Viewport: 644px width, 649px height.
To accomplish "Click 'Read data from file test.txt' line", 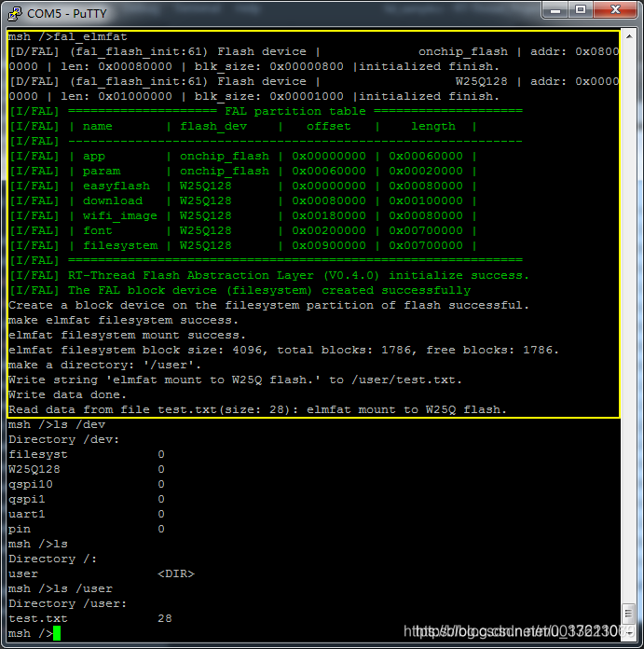I will click(257, 409).
